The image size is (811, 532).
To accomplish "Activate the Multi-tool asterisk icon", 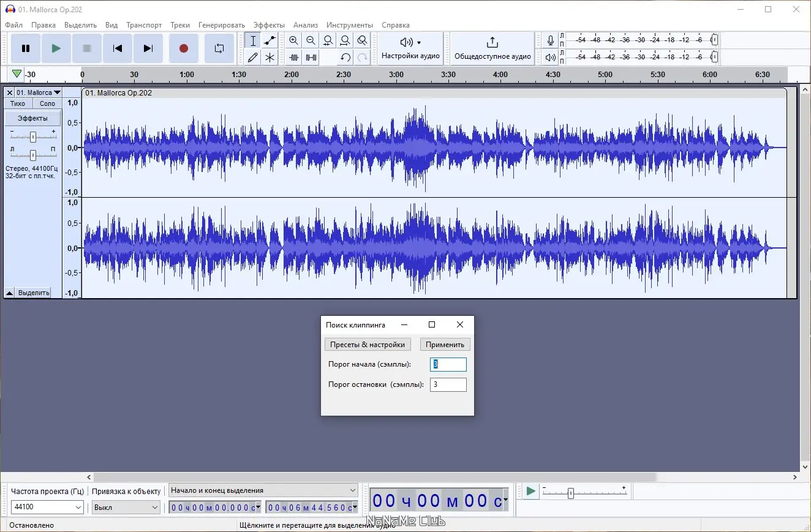I will [x=270, y=58].
